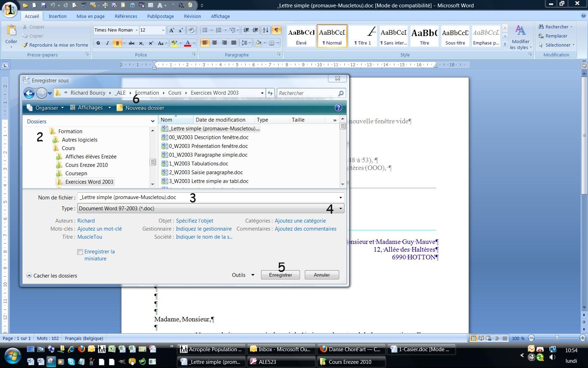
Task: Check the Enregistrer la miniature checkbox
Action: coord(80,252)
